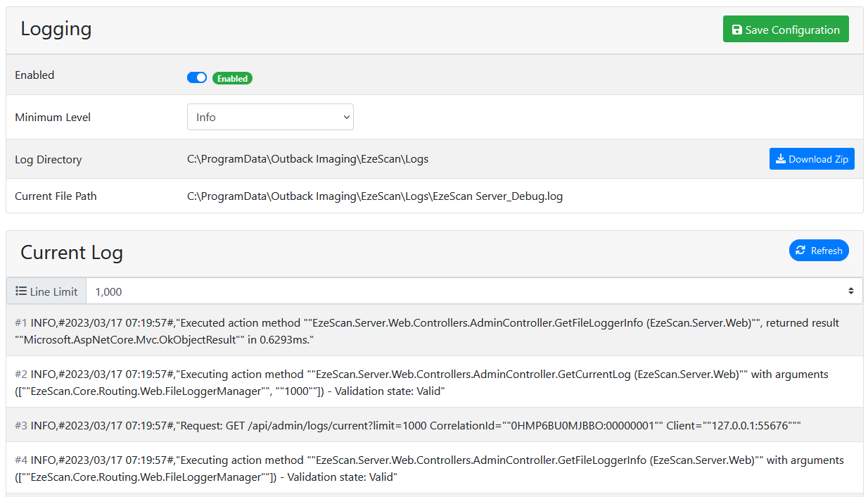This screenshot has width=868, height=497.
Task: Toggle the logging Enabled switch
Action: coord(197,77)
